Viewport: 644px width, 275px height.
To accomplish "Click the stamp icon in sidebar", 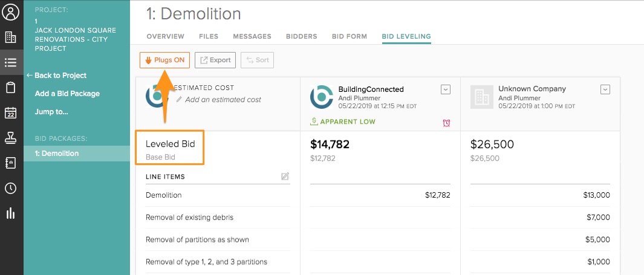I will pyautogui.click(x=10, y=138).
